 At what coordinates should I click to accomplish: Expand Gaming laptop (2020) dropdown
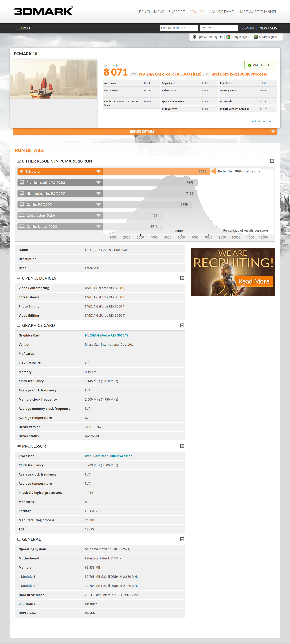click(98, 226)
